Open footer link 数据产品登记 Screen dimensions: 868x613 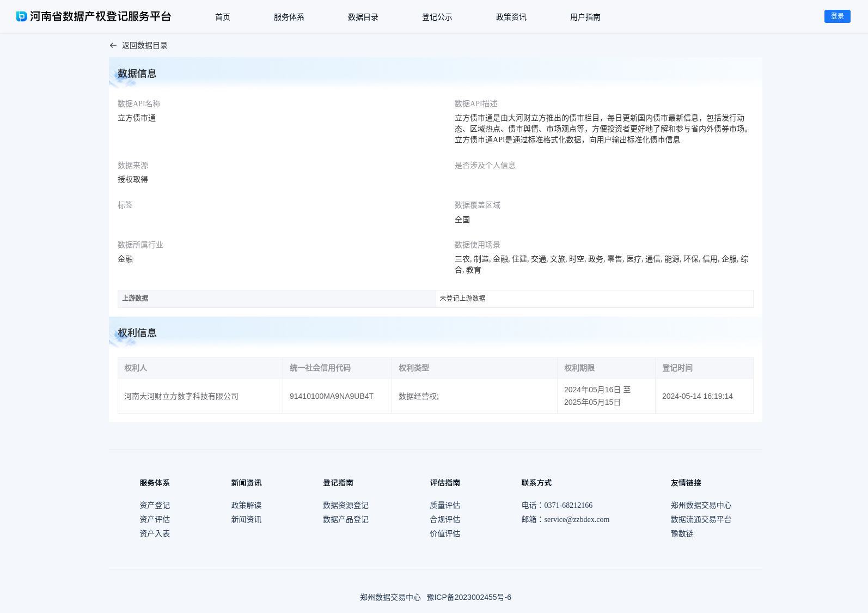click(x=346, y=519)
